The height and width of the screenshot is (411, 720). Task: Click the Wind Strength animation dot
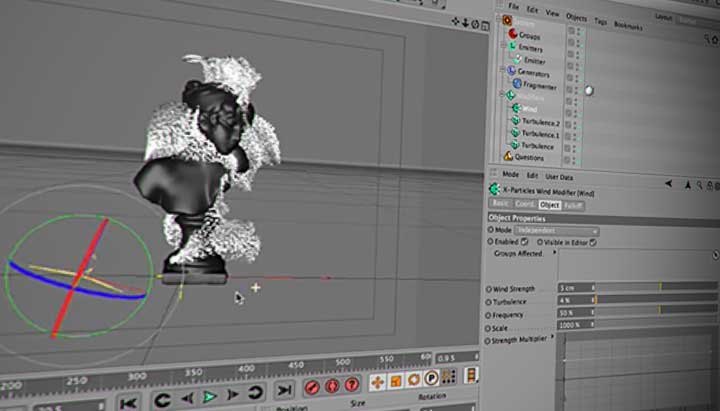tap(489, 289)
